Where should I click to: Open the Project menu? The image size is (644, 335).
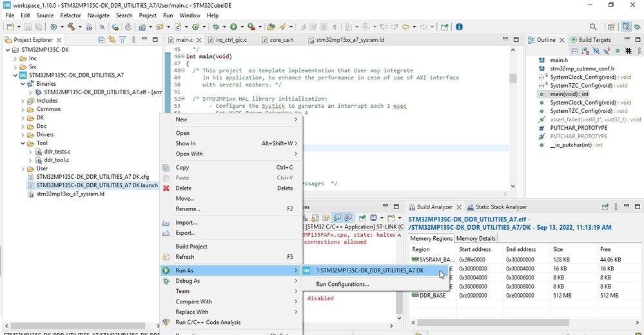click(x=148, y=15)
